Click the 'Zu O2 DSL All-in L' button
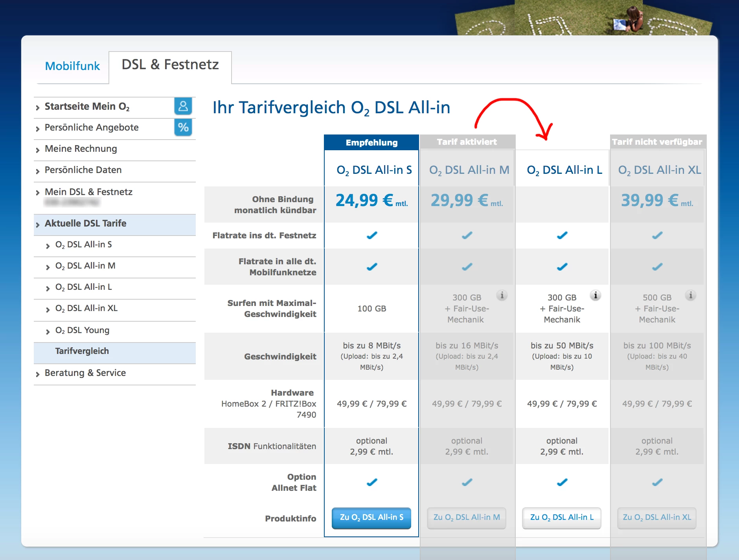Viewport: 739px width, 560px height. click(562, 518)
